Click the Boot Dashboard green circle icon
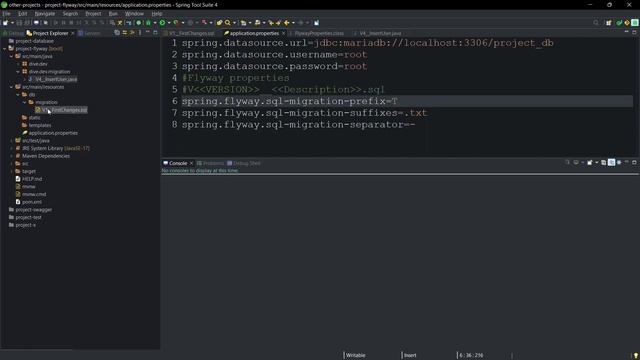This screenshot has width=640, height=360. (139, 23)
